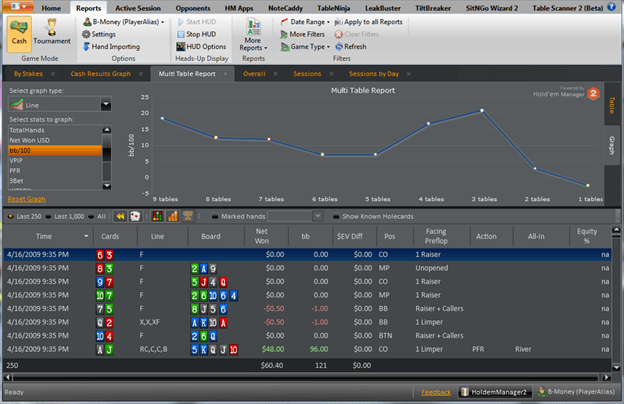624x404 pixels.
Task: Open Hand Importing
Action: click(111, 47)
